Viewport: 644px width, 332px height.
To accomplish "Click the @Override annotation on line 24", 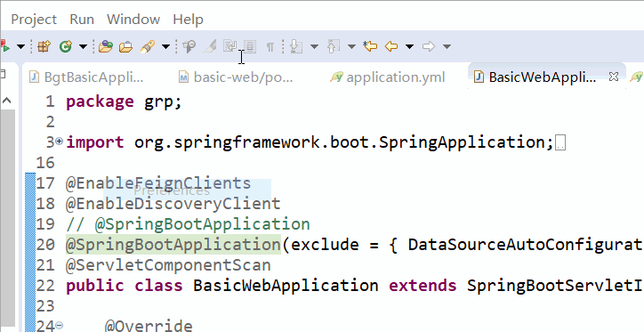I will pyautogui.click(x=149, y=326).
